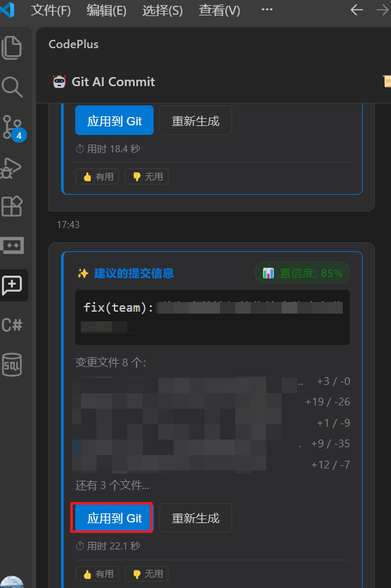Click the +3 / -0 change stats
Viewport: 391px width, 588px height.
pyautogui.click(x=333, y=381)
